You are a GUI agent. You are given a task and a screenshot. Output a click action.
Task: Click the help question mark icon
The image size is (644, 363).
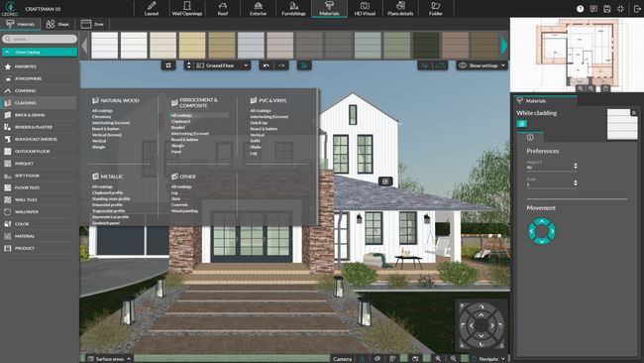point(580,9)
